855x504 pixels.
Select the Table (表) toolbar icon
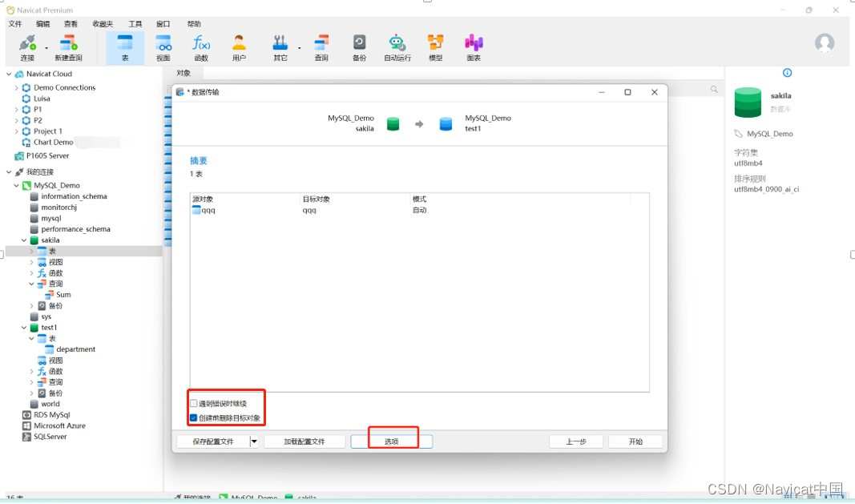coord(125,48)
